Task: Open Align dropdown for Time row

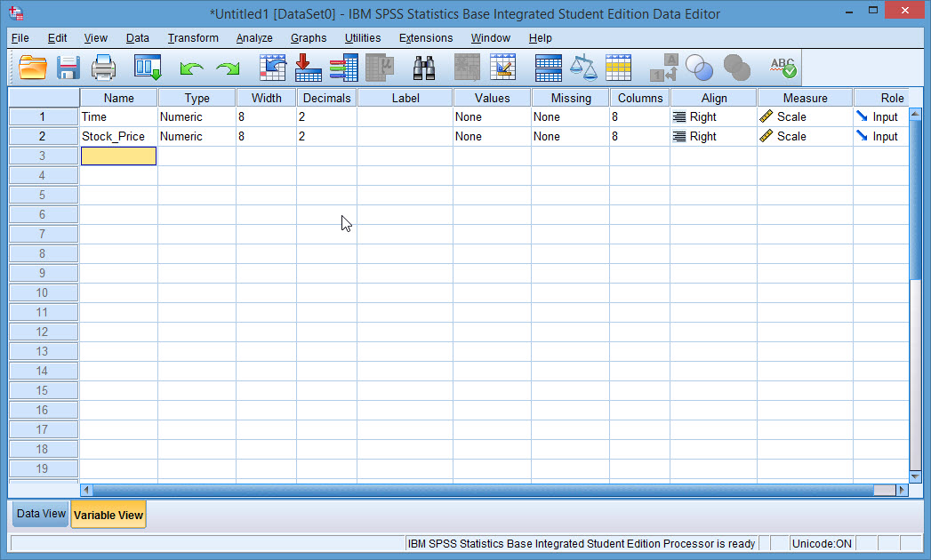Action: click(x=714, y=117)
